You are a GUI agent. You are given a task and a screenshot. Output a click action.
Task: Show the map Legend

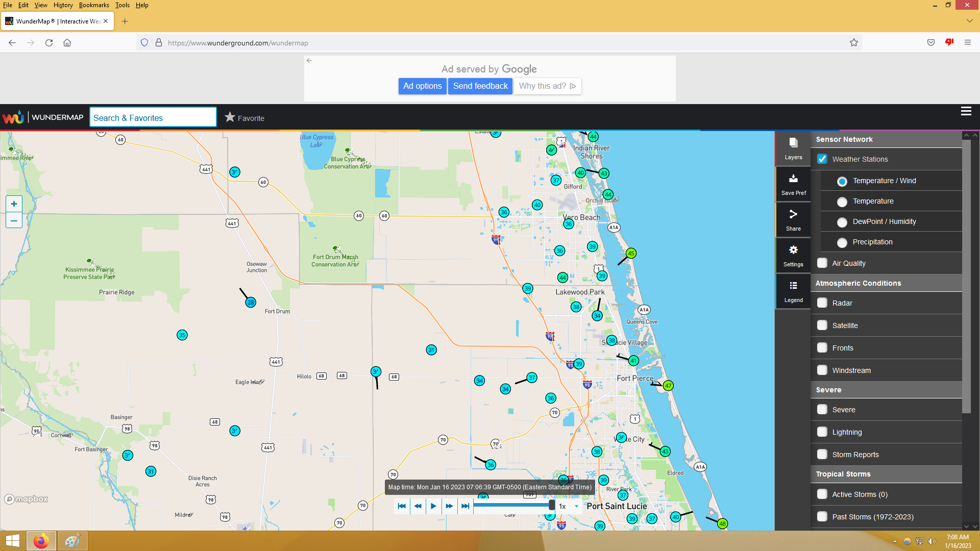tap(793, 291)
